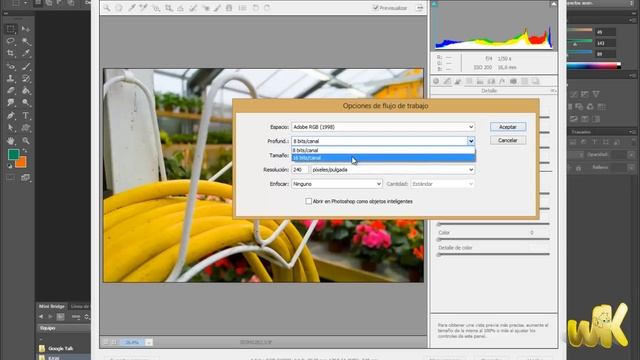
Task: Toggle the Previsualizar checkbox
Action: (376, 8)
